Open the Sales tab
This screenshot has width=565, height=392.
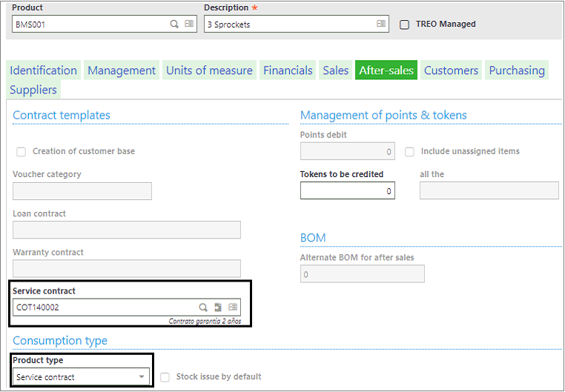click(335, 70)
